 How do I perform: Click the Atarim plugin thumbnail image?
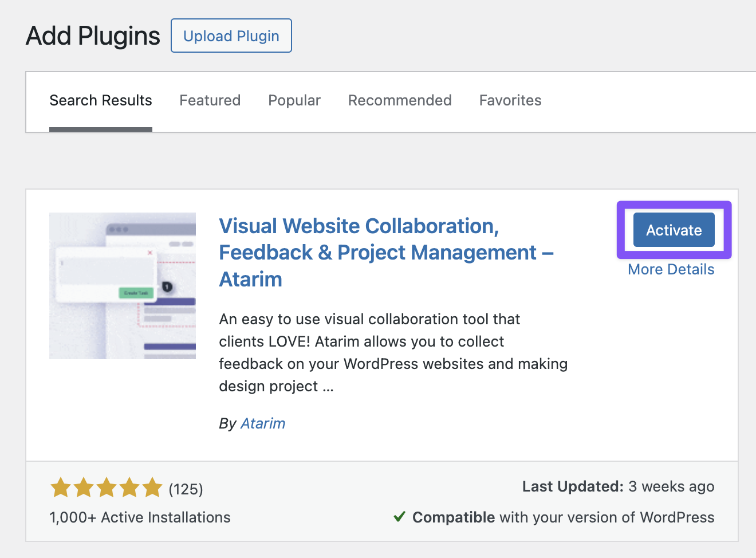click(123, 286)
